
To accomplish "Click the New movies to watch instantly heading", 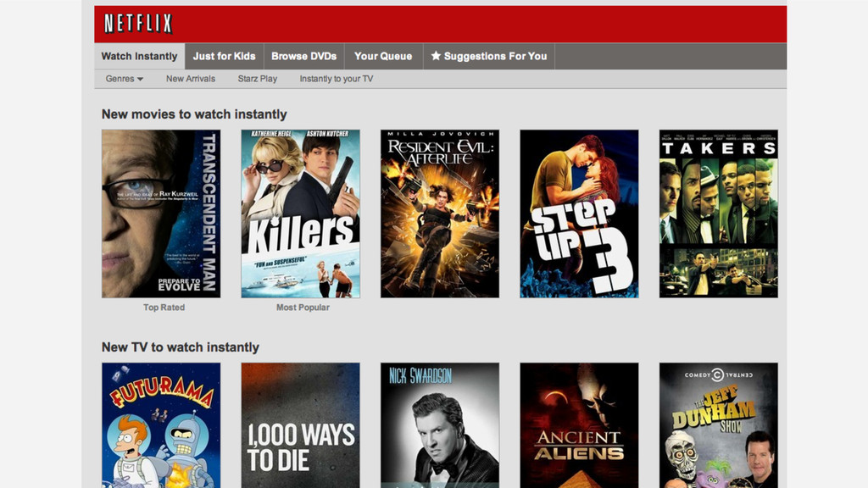I will (194, 114).
